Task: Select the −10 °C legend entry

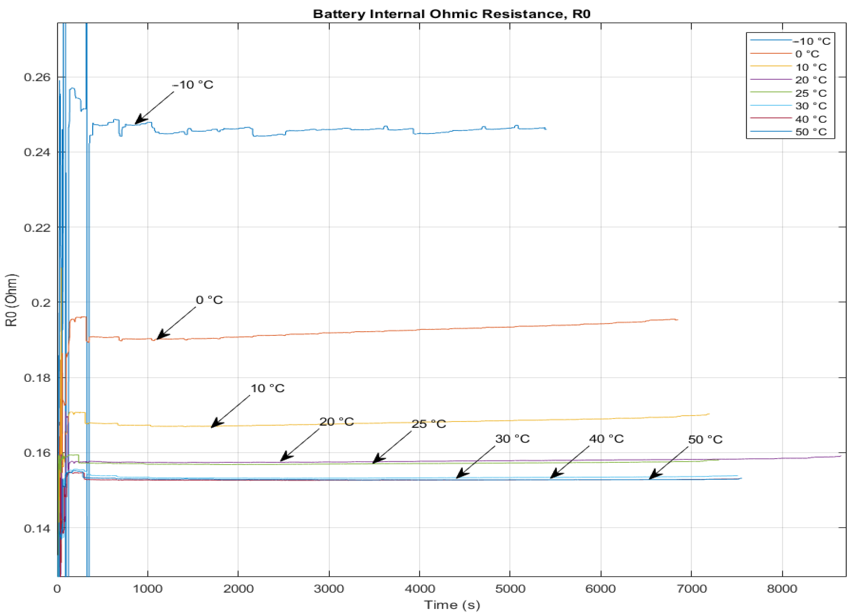Action: [812, 41]
